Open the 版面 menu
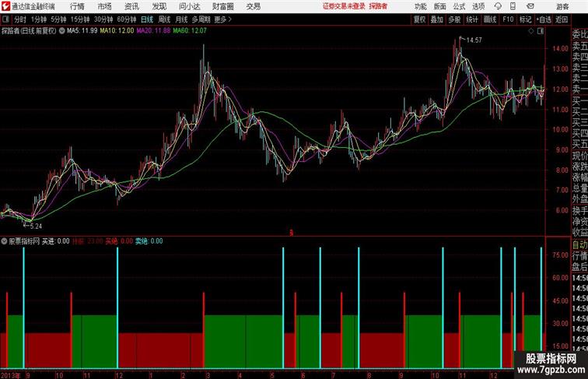 (440, 6)
